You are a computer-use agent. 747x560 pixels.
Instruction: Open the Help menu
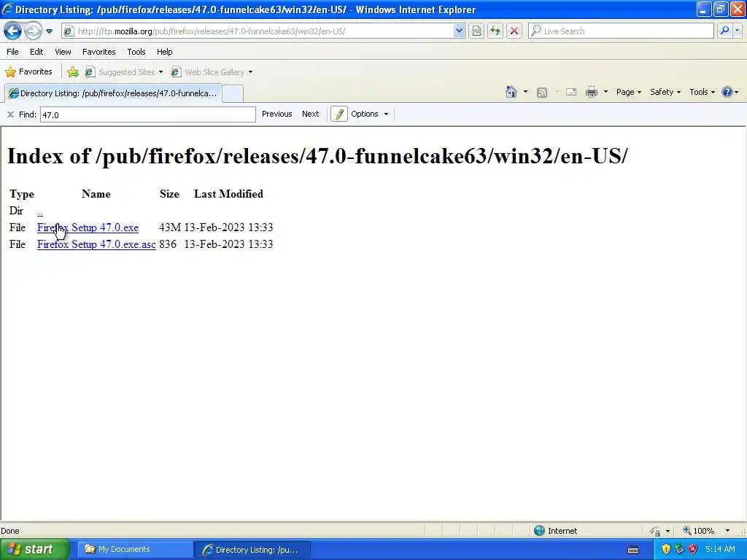[164, 52]
